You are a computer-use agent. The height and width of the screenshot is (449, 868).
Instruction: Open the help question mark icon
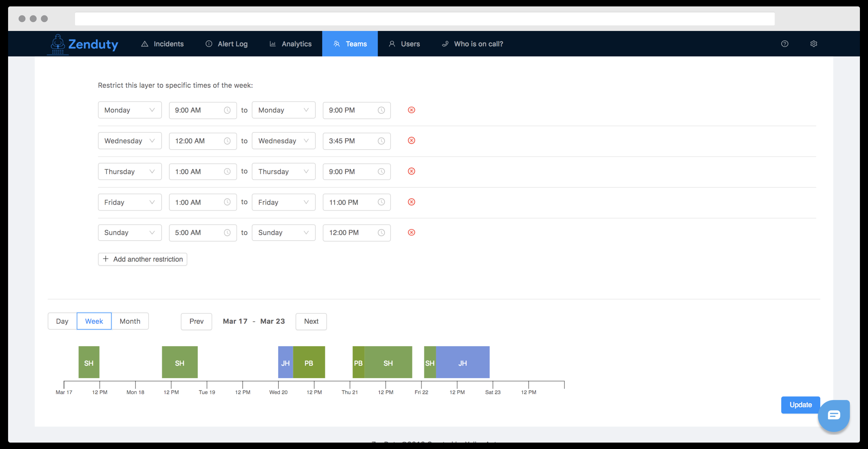(x=785, y=44)
